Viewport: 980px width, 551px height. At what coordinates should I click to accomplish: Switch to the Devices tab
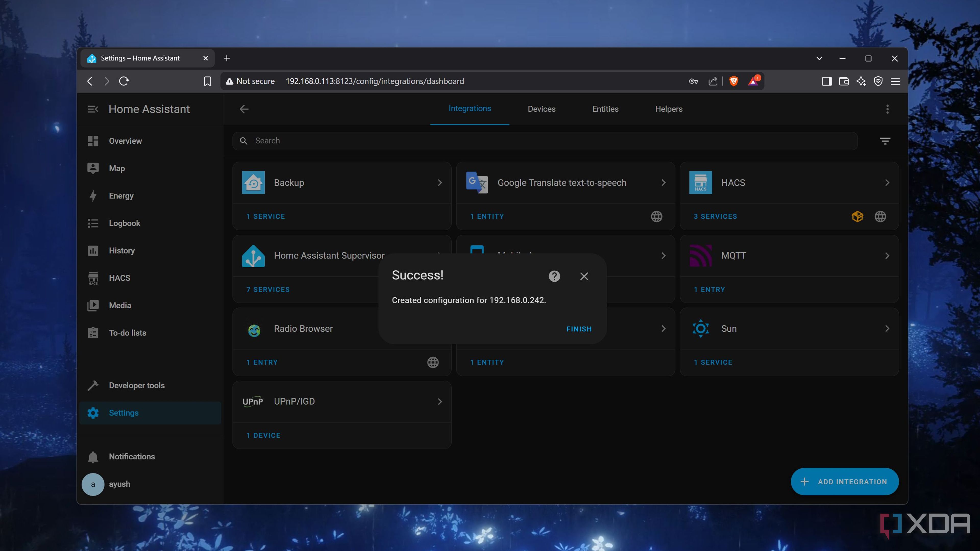[541, 109]
